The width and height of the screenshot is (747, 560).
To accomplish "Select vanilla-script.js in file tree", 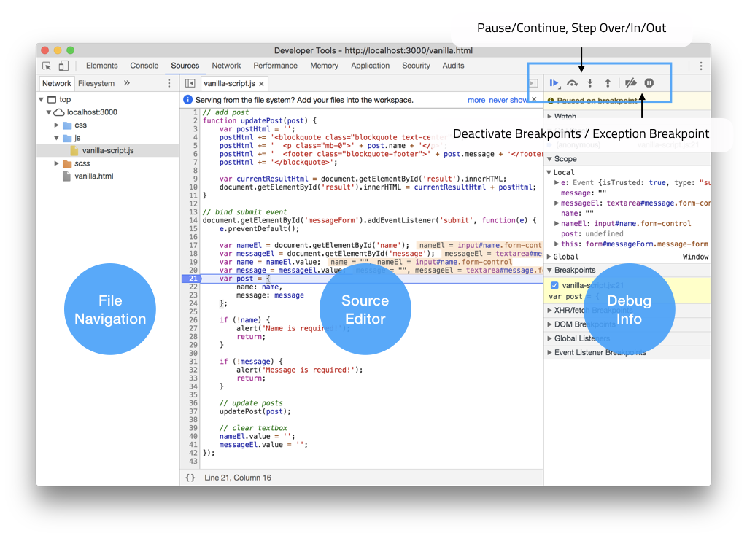I will pos(108,150).
